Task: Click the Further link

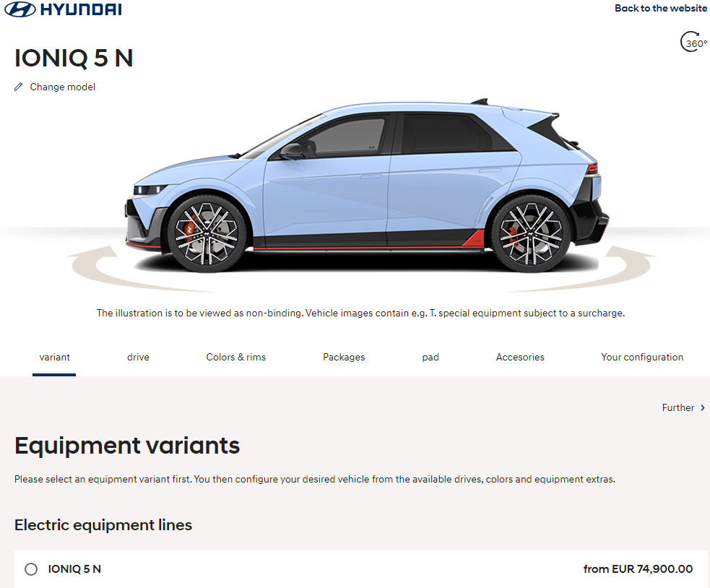Action: click(x=677, y=407)
